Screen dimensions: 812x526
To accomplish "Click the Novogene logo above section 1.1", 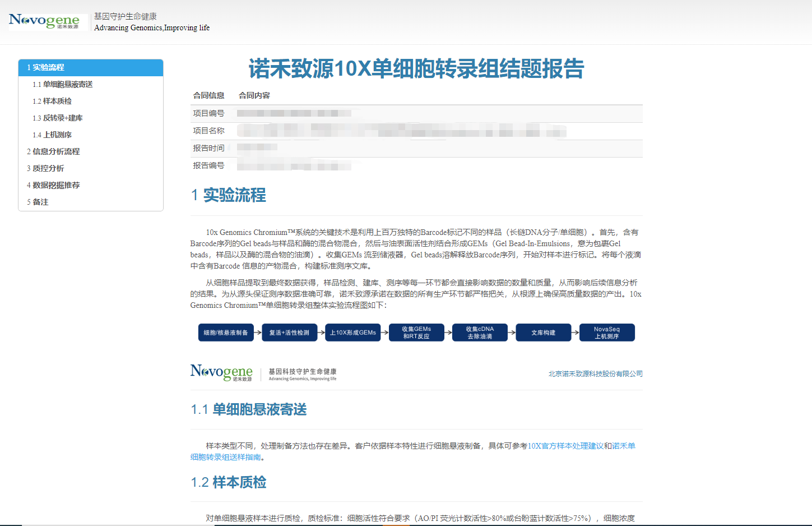I will [221, 373].
